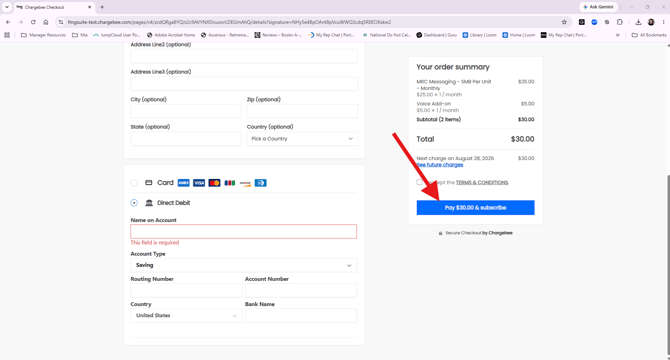
Task: Click the Discover card logo
Action: click(x=245, y=183)
